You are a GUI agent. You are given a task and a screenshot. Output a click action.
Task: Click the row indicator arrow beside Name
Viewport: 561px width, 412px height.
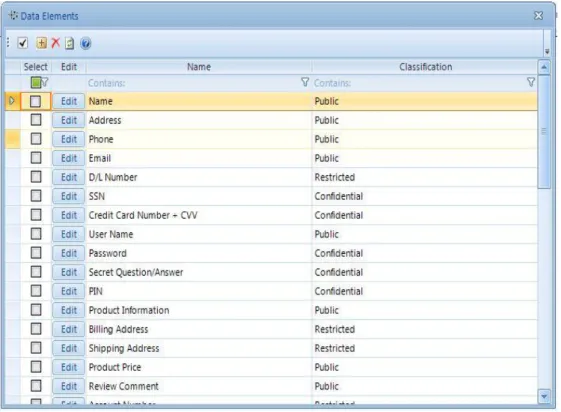pyautogui.click(x=12, y=101)
